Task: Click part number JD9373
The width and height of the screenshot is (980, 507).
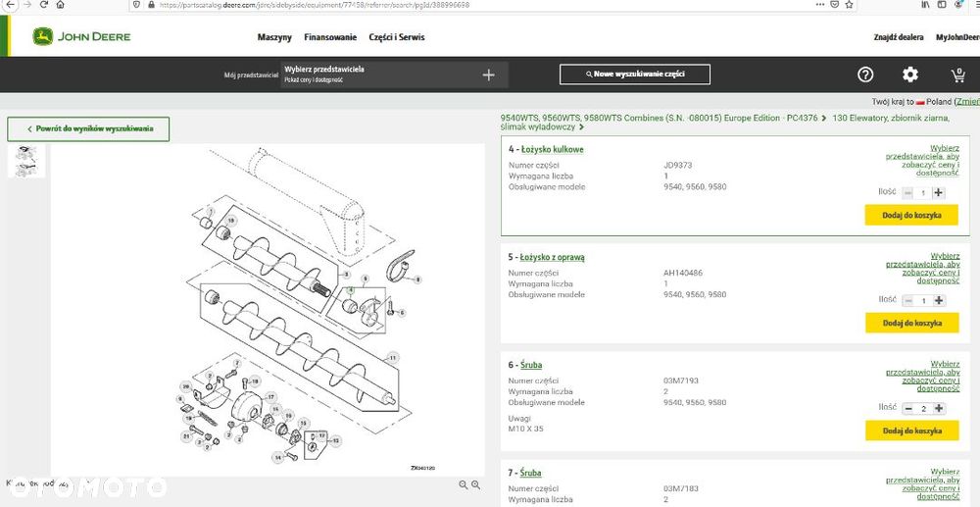Action: click(677, 166)
